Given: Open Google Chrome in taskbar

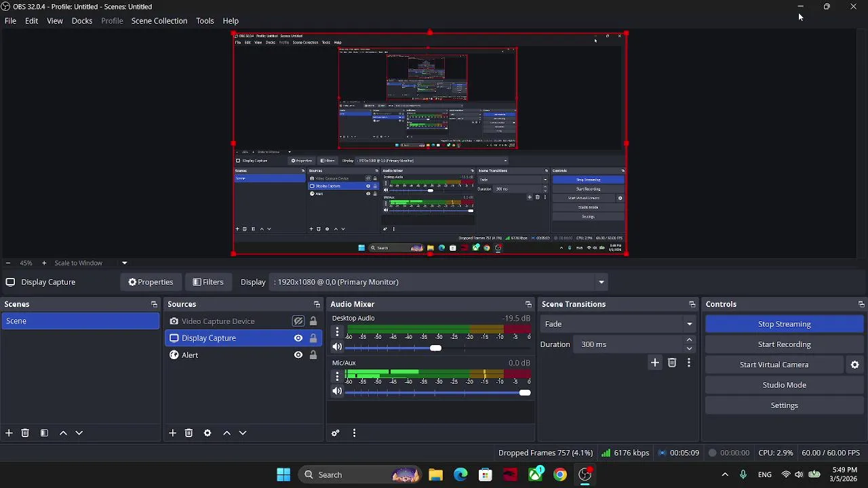Looking at the screenshot, I should (560, 474).
